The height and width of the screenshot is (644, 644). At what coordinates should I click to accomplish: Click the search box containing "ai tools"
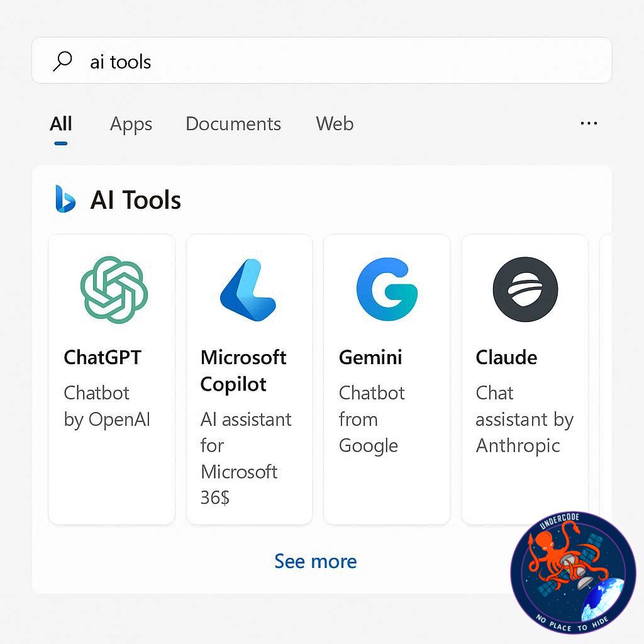coord(321,60)
